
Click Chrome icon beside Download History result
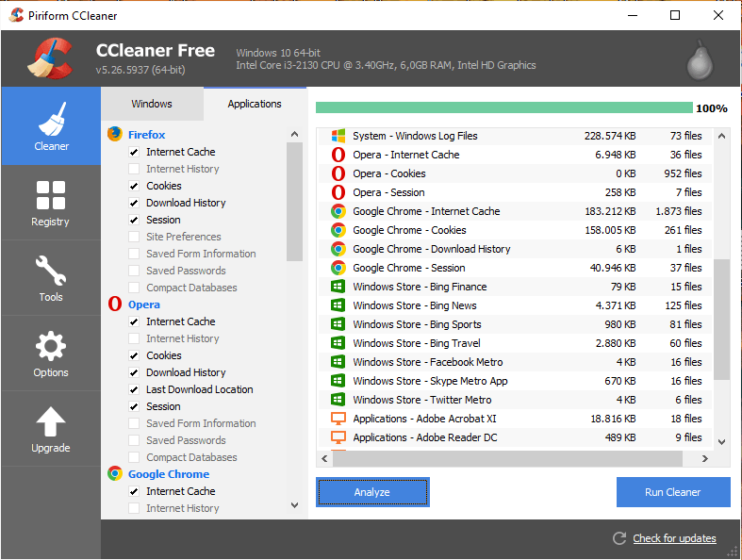pyautogui.click(x=338, y=249)
